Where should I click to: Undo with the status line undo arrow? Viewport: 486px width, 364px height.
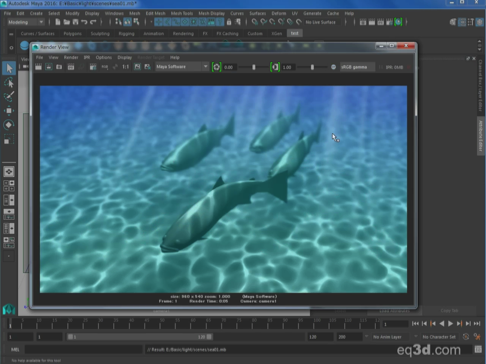tap(84, 22)
